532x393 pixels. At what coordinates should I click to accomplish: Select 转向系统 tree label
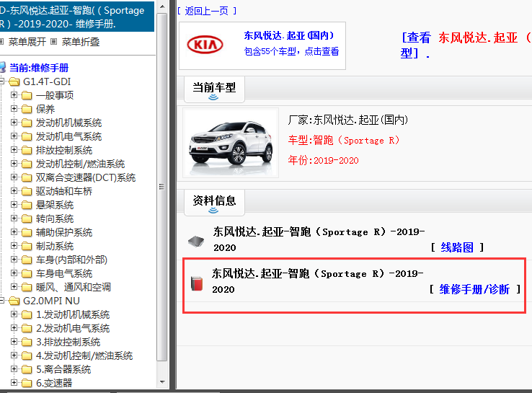[55, 218]
